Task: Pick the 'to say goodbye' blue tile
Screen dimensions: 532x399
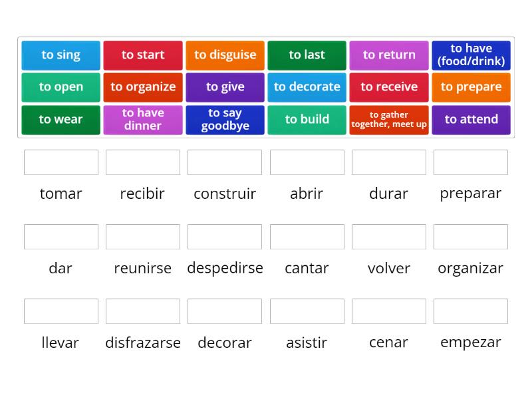Action: pyautogui.click(x=225, y=120)
